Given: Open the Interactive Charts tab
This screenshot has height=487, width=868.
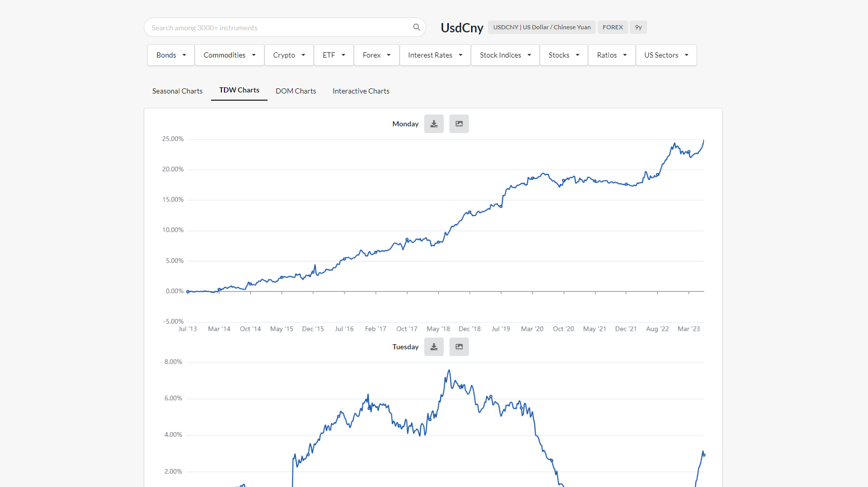Looking at the screenshot, I should (x=361, y=90).
